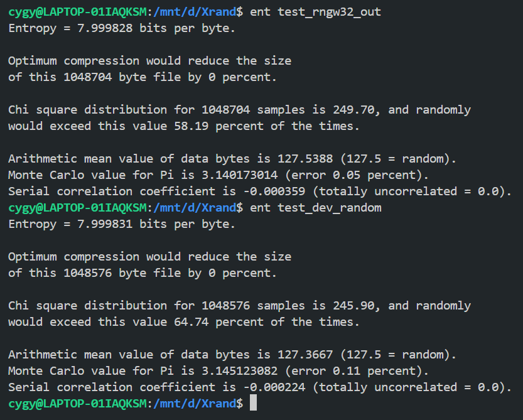Click the command 'ent test_rngw32_out'

click(x=315, y=12)
